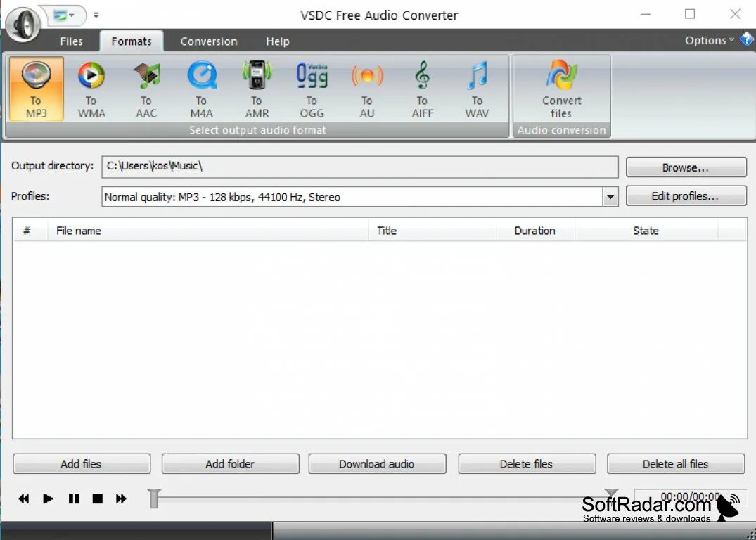756x540 pixels.
Task: Switch to the Formats tab
Action: click(x=131, y=41)
